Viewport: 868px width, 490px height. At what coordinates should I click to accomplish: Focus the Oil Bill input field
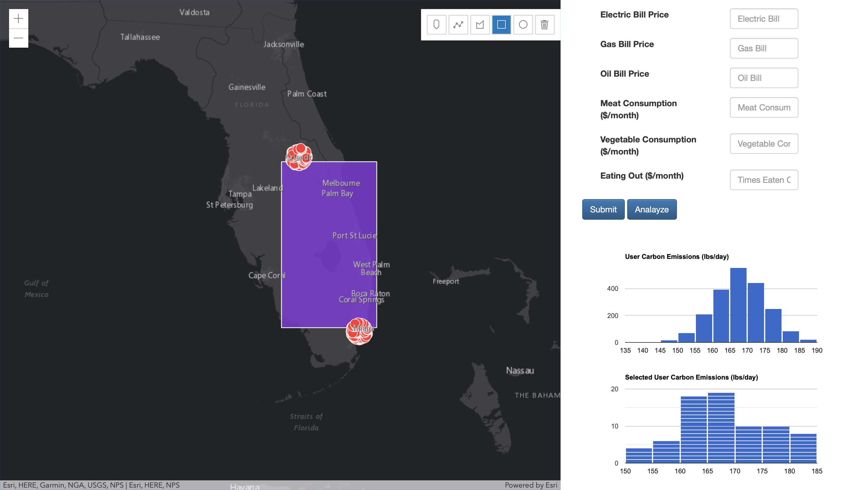(763, 78)
